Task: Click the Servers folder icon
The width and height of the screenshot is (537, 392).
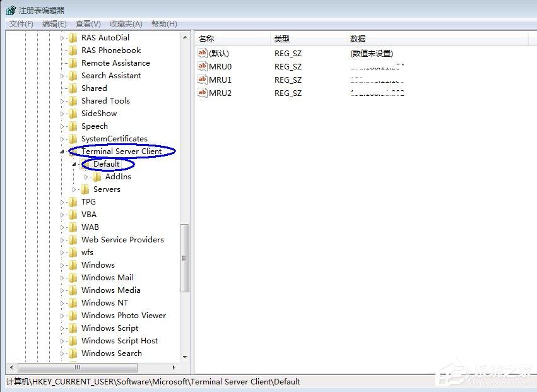Action: click(x=85, y=189)
